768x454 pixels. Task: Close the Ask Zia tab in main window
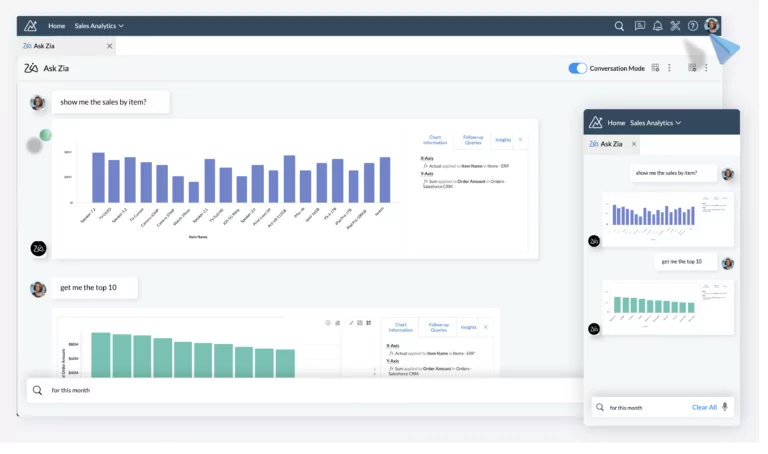pyautogui.click(x=109, y=46)
